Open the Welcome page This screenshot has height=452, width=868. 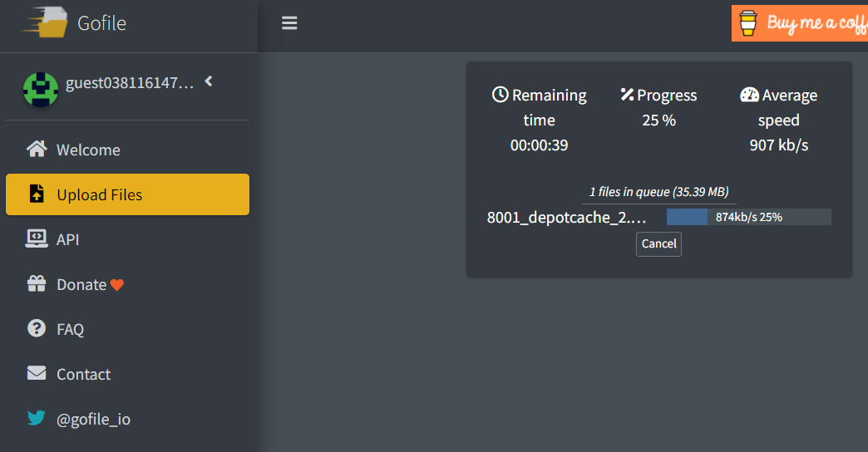(88, 150)
